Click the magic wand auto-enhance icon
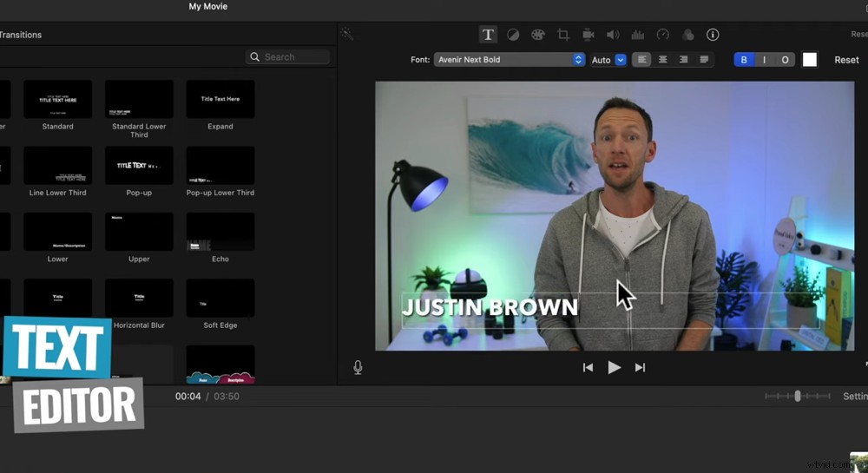868x473 pixels. pyautogui.click(x=347, y=35)
